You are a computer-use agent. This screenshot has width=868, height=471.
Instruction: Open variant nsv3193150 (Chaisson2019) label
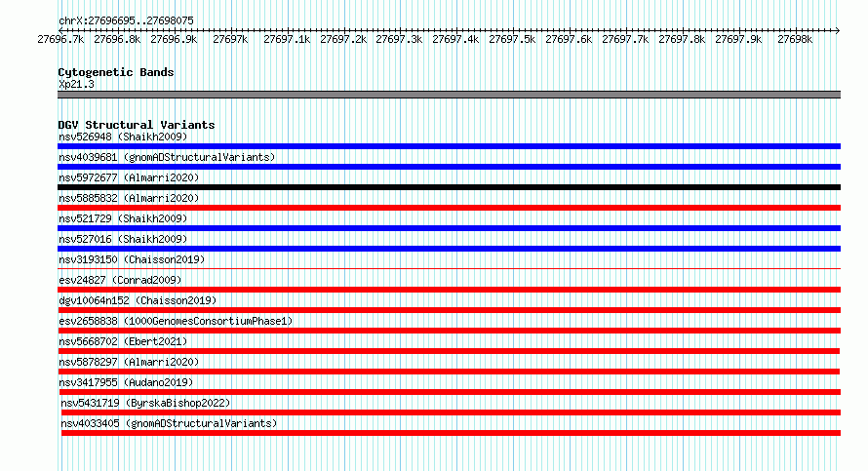click(x=132, y=259)
